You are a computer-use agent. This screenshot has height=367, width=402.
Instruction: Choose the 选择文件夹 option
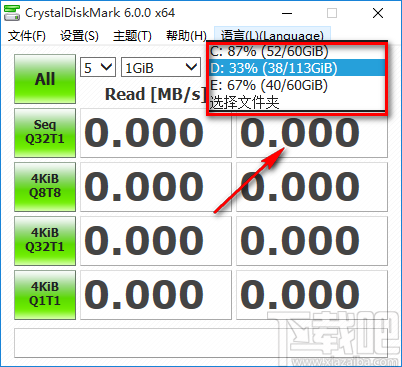[297, 102]
